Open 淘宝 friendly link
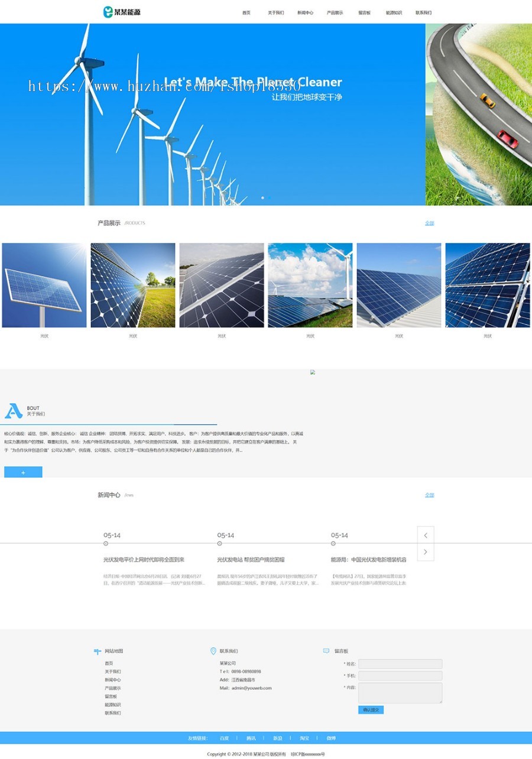Screen dimensions: 532x759 (x=304, y=738)
